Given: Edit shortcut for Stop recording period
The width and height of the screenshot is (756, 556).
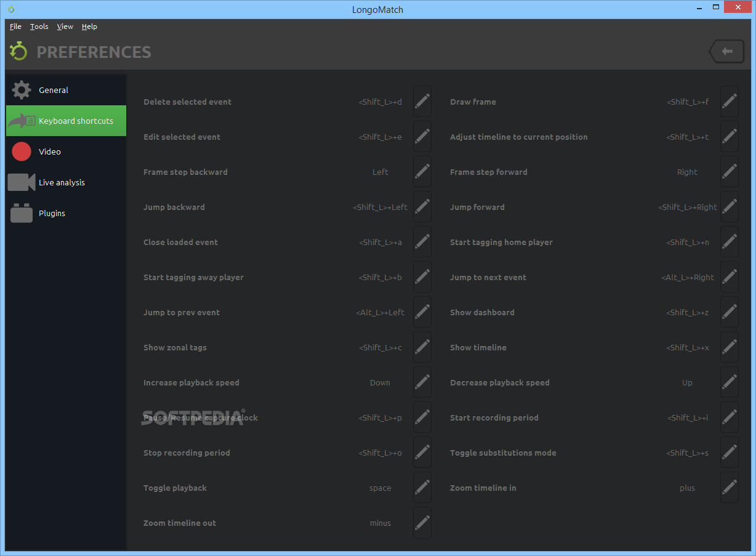Looking at the screenshot, I should tap(422, 453).
